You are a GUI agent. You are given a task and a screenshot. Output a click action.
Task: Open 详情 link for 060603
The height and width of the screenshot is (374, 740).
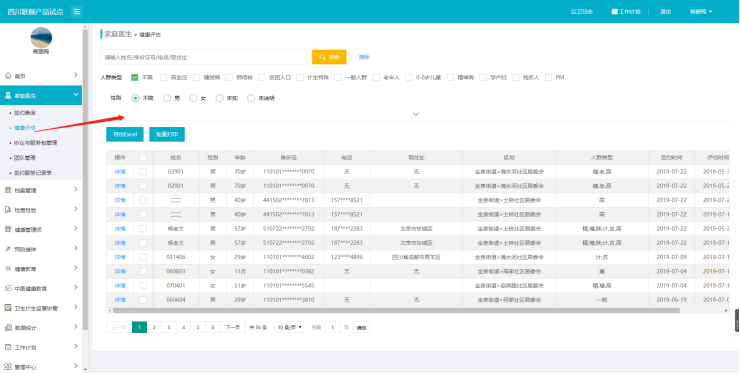120,272
